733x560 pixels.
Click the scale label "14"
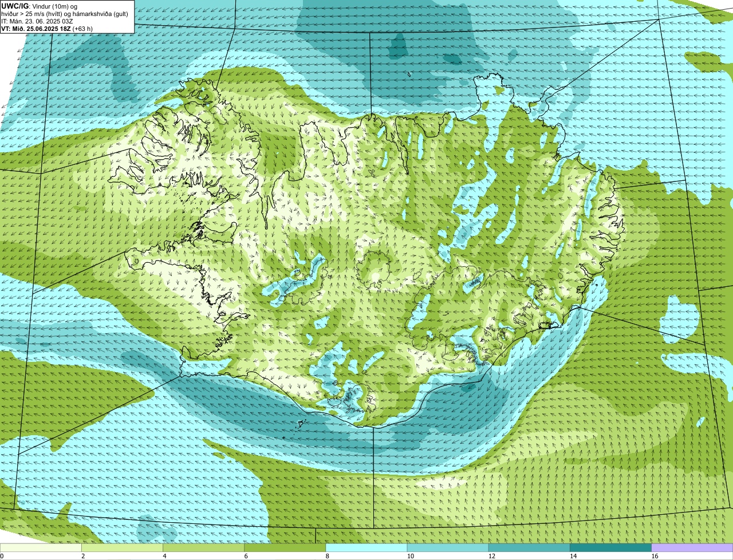573,556
